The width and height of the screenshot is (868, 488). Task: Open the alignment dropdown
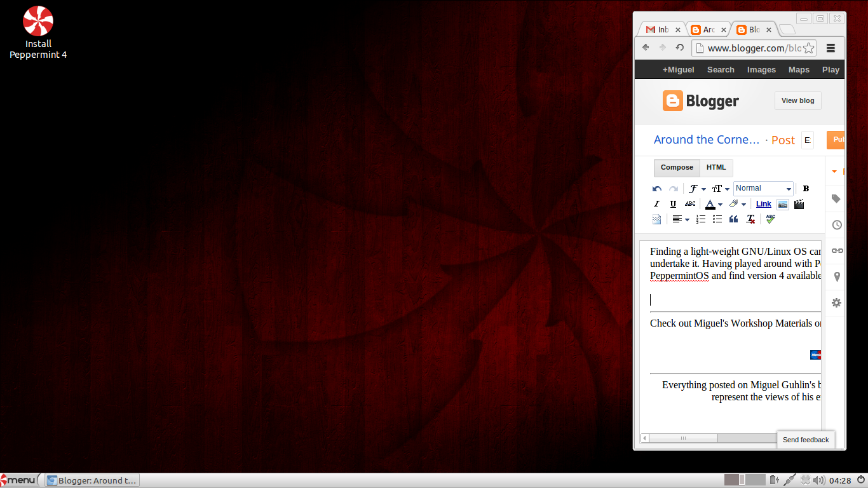pyautogui.click(x=681, y=219)
